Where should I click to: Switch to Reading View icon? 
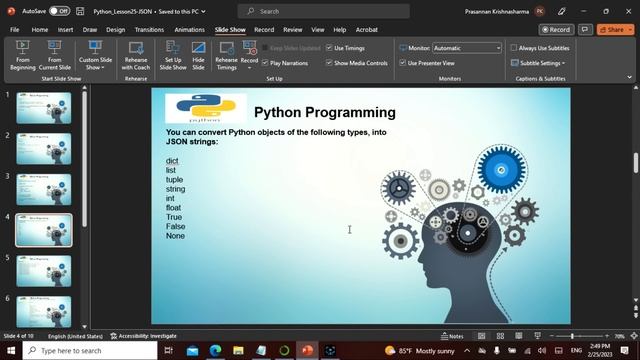[519, 336]
